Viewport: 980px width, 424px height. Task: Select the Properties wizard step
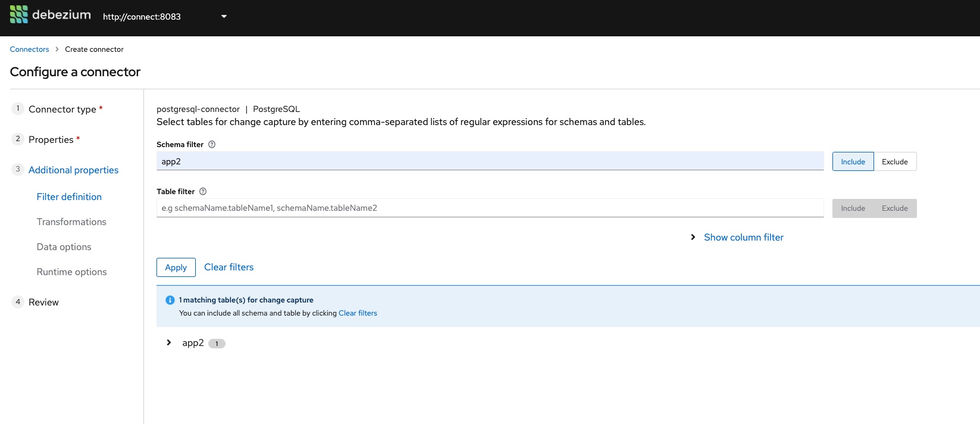(51, 139)
